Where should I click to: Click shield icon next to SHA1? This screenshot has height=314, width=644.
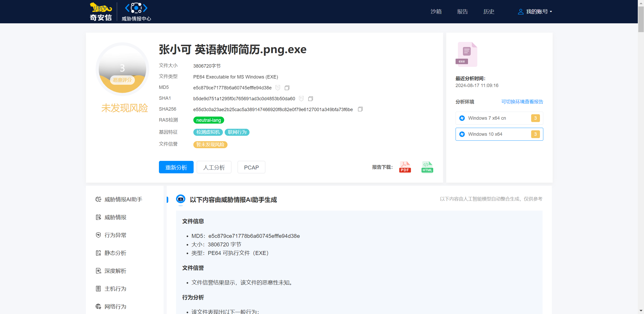click(x=301, y=98)
